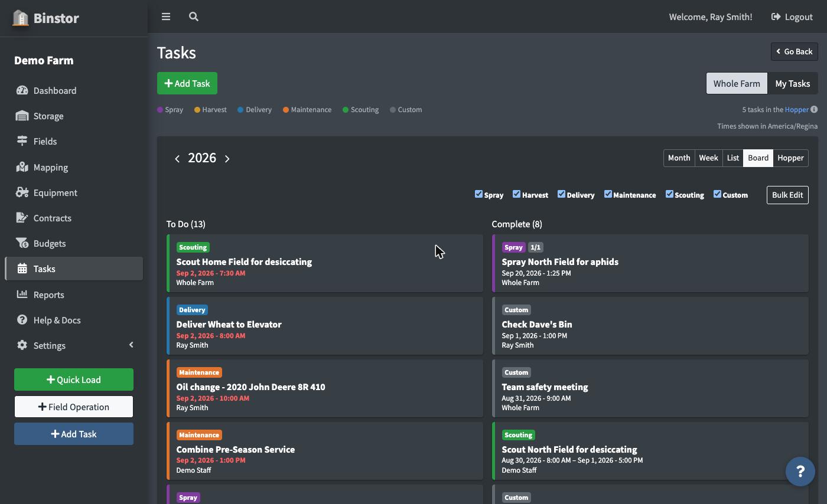The image size is (827, 504).
Task: Open the round help chat bubble
Action: 800,472
